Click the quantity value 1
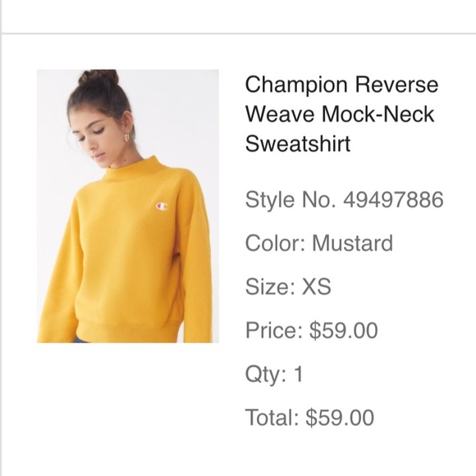 299,373
